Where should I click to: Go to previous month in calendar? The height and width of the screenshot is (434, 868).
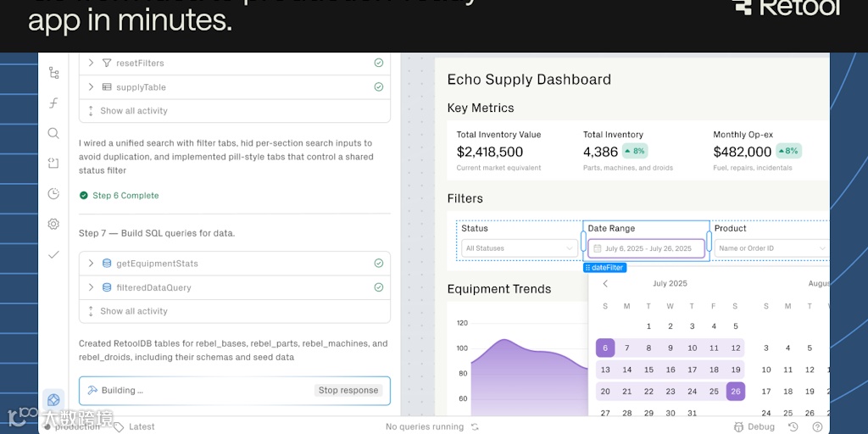(605, 284)
